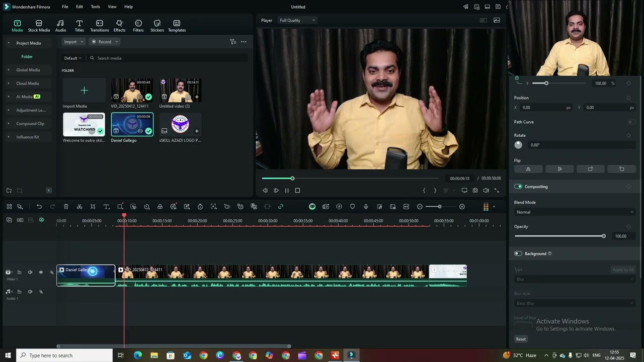Click the scissors split icon
The width and height of the screenshot is (644, 362).
coord(79,207)
